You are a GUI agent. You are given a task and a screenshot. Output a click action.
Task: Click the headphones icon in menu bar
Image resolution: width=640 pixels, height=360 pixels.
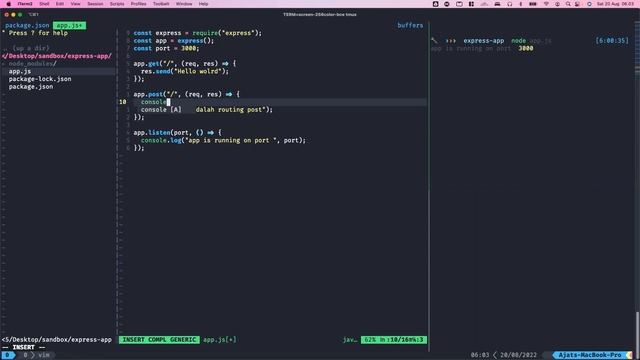click(x=509, y=4)
